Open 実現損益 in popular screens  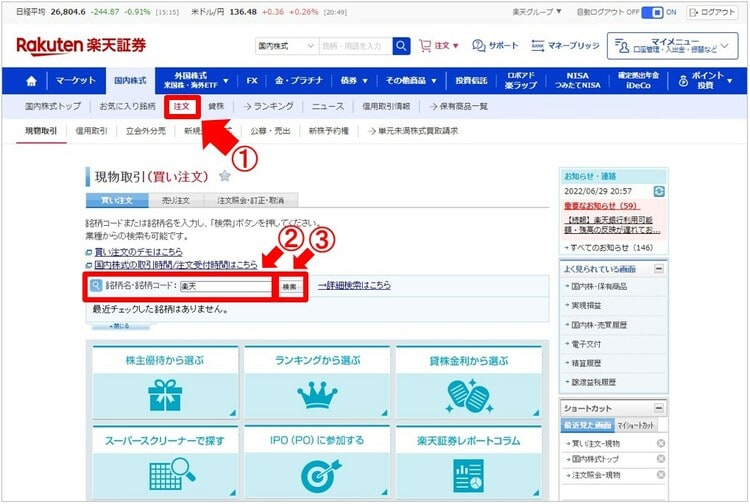tap(586, 305)
